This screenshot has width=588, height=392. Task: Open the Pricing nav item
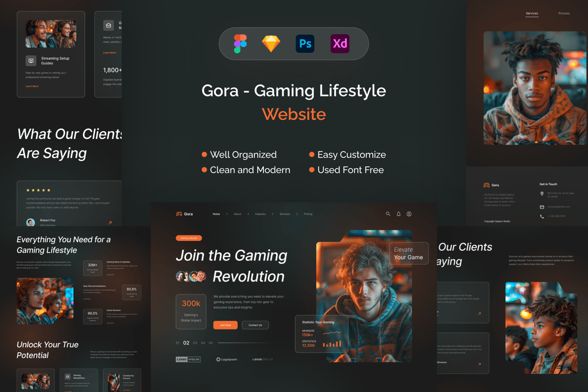pyautogui.click(x=308, y=214)
